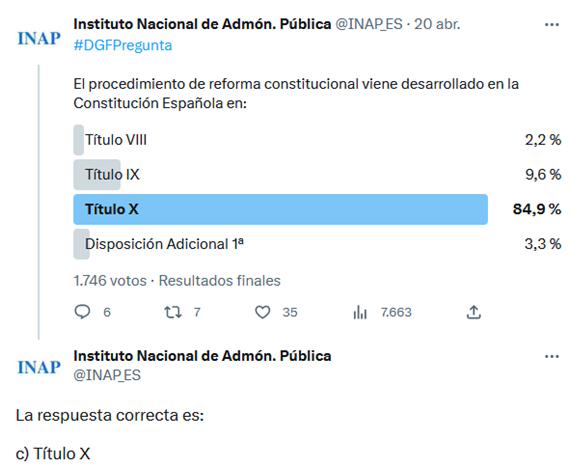This screenshot has width=570, height=469.
Task: Click the share upload icon
Action: [x=474, y=312]
